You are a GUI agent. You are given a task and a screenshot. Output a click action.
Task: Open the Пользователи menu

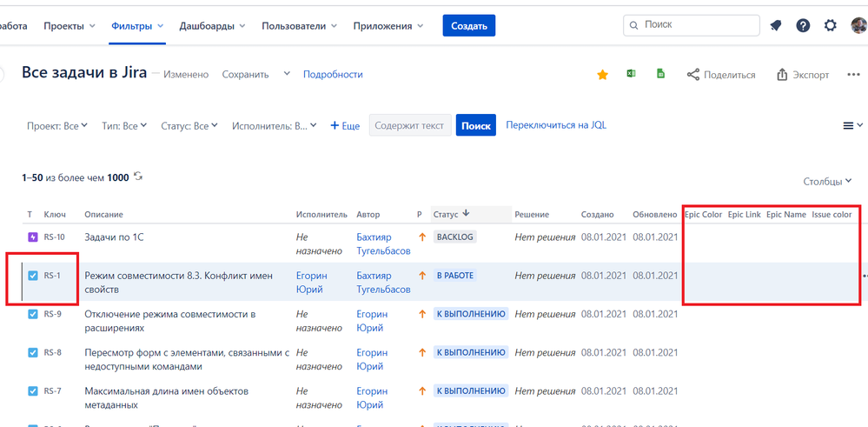[300, 25]
